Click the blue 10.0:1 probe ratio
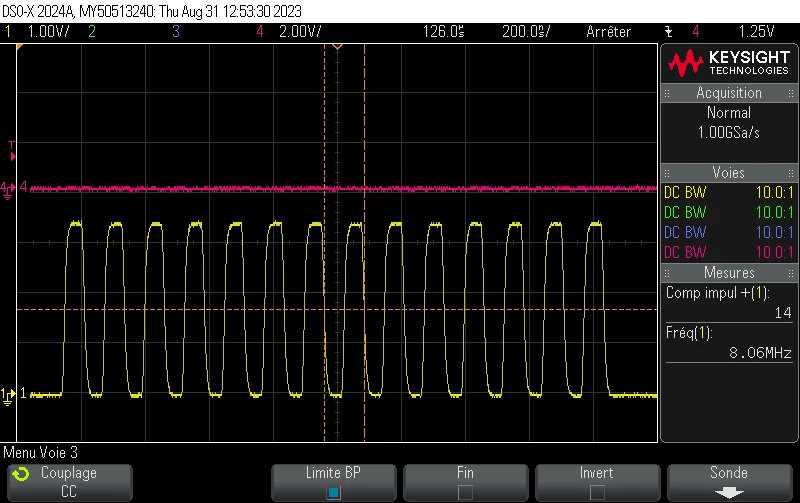 (x=774, y=232)
